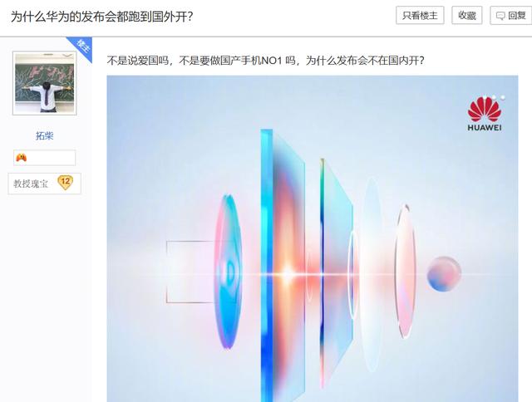
Task: Open reply via 回复 button
Action: pos(511,16)
